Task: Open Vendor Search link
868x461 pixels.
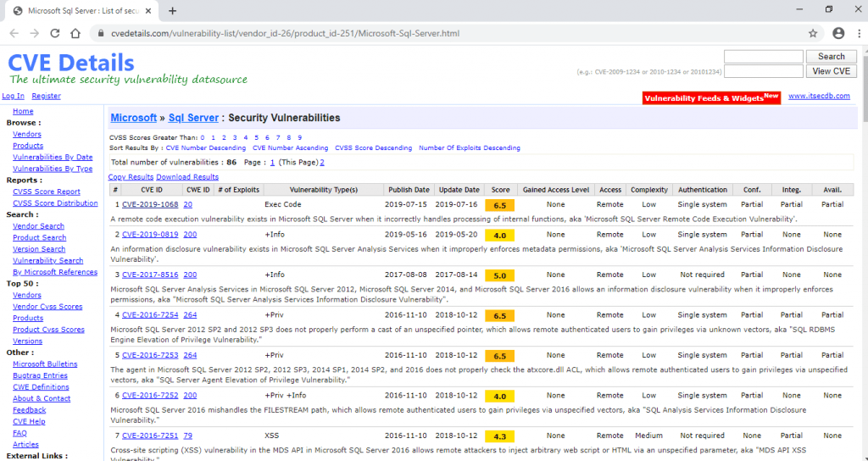Action: (x=38, y=225)
